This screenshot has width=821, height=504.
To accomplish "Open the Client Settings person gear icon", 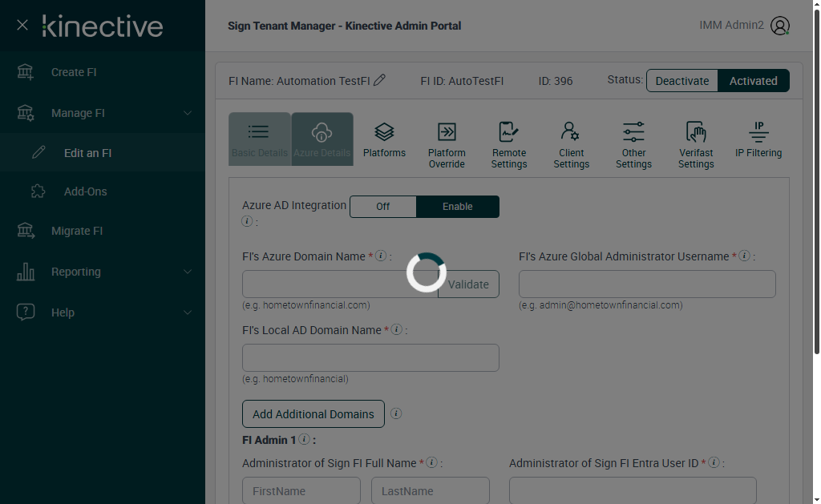I will (x=570, y=132).
